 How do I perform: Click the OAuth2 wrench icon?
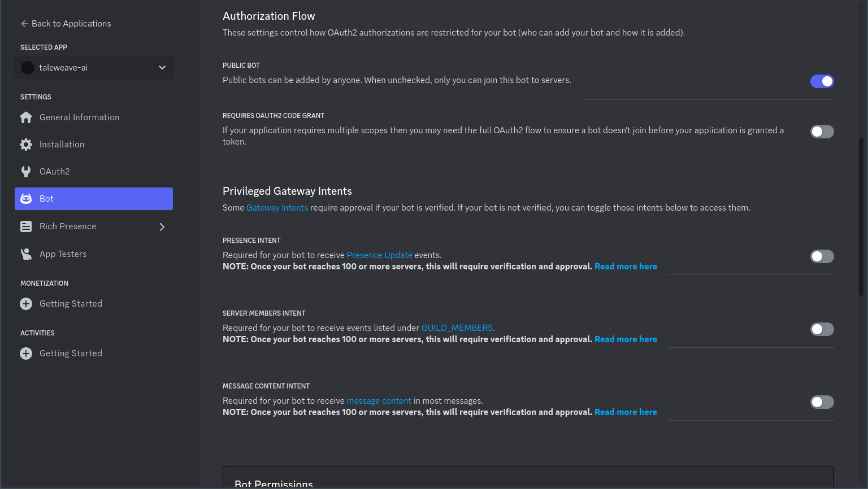[x=26, y=172]
